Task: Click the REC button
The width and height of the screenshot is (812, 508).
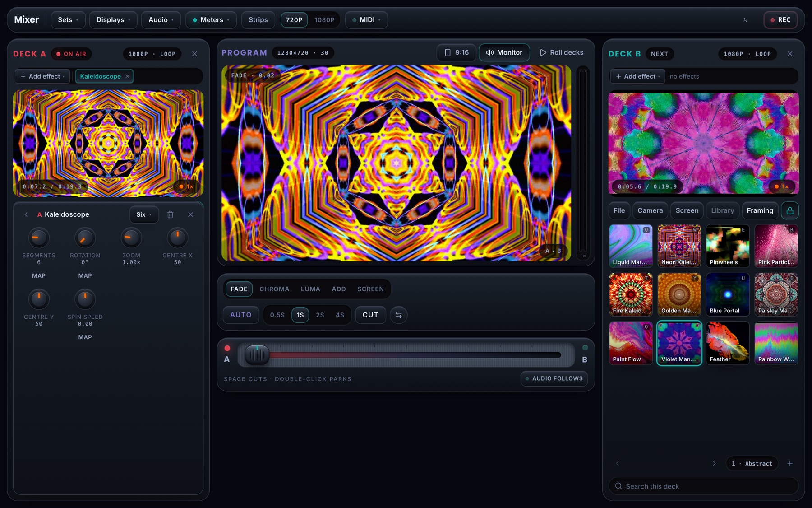Action: 780,20
